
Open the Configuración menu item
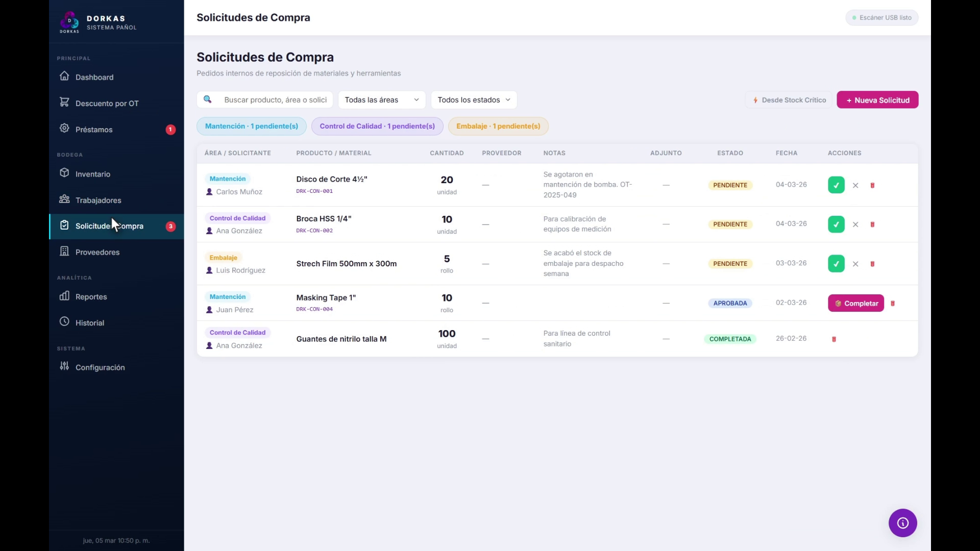pyautogui.click(x=100, y=367)
